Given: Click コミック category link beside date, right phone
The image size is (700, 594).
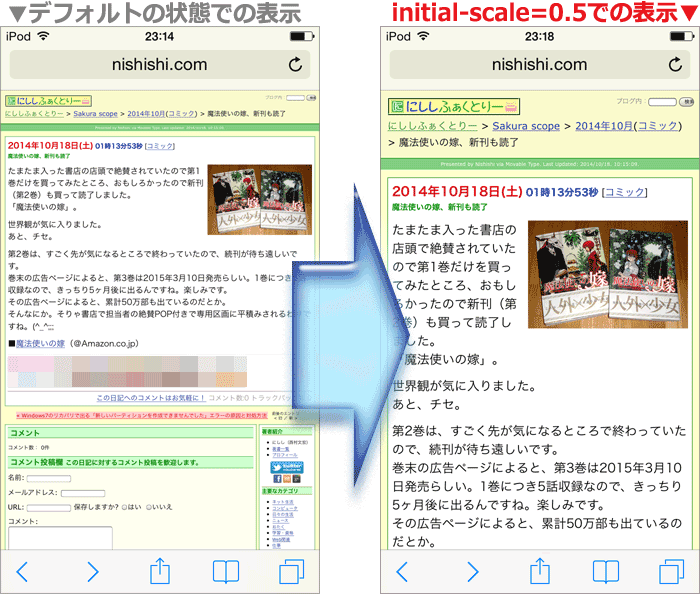Looking at the screenshot, I should pos(625,192).
